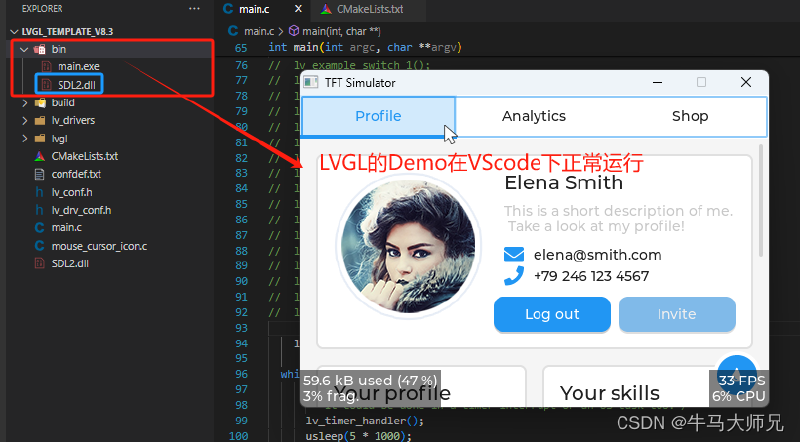Click memory usage monitor label
The image size is (800, 442).
coord(370,388)
